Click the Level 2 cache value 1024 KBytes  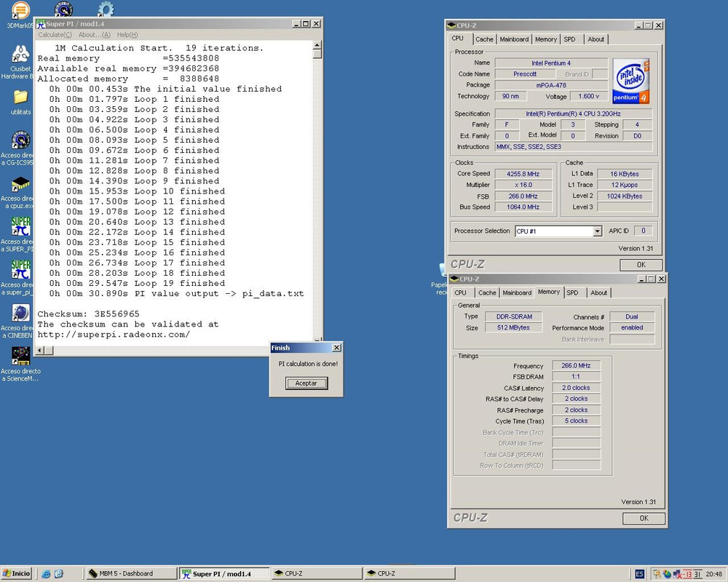[x=625, y=196]
